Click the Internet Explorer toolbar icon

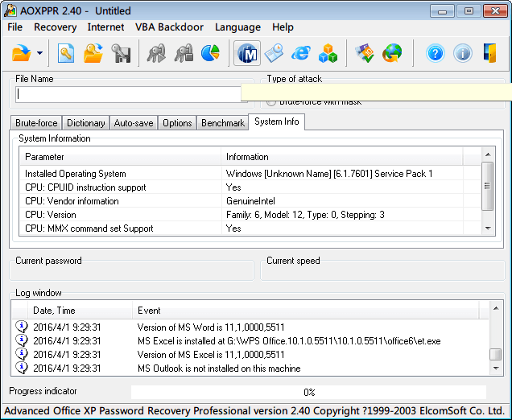click(x=301, y=53)
